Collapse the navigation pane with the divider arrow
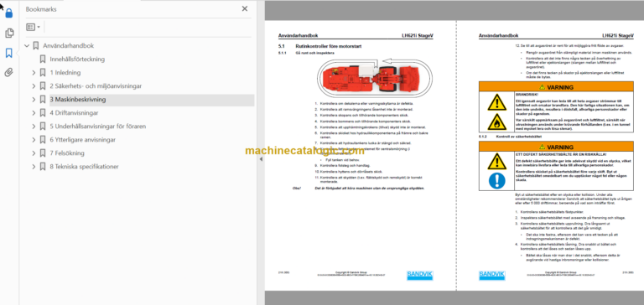This screenshot has height=305, width=644. 261,159
